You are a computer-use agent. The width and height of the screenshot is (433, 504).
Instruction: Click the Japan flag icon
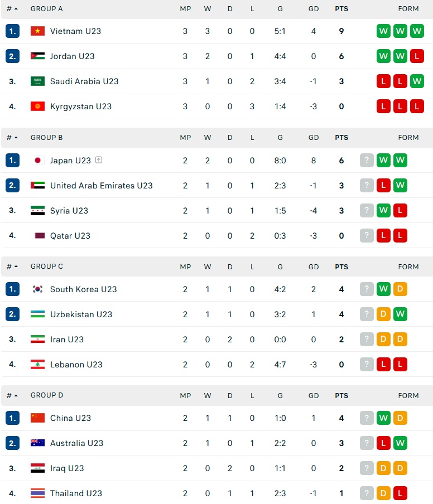point(37,161)
